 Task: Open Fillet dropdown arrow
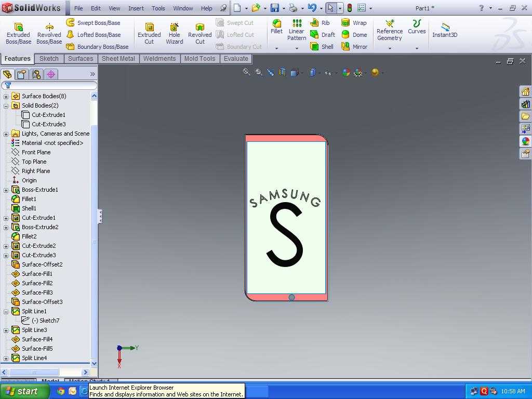276,48
